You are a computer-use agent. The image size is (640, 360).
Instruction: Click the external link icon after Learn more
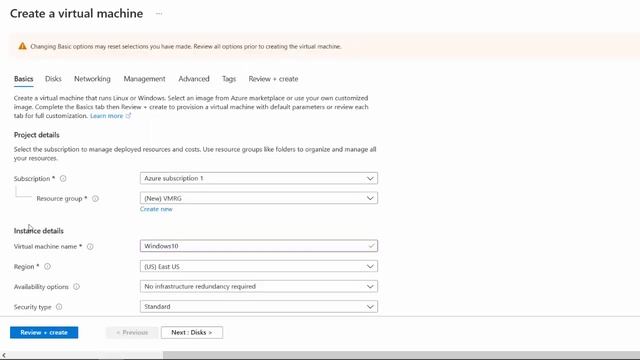[x=128, y=116]
